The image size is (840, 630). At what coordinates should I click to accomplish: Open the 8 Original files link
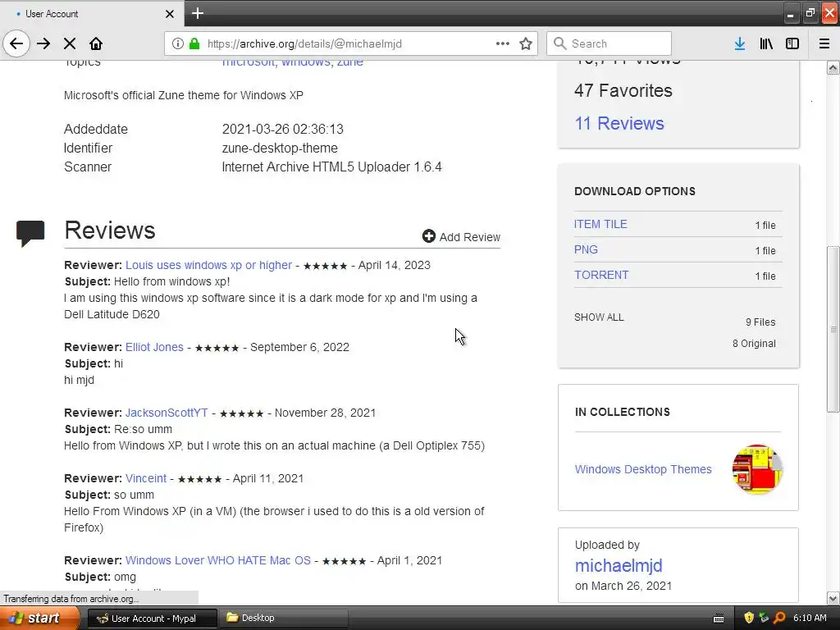tap(754, 344)
